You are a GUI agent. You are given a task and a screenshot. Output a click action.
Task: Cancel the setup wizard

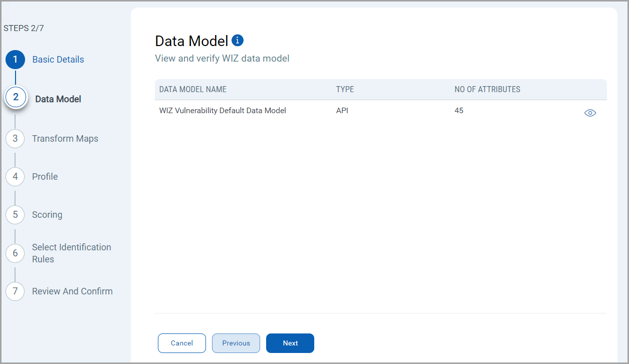(x=182, y=343)
